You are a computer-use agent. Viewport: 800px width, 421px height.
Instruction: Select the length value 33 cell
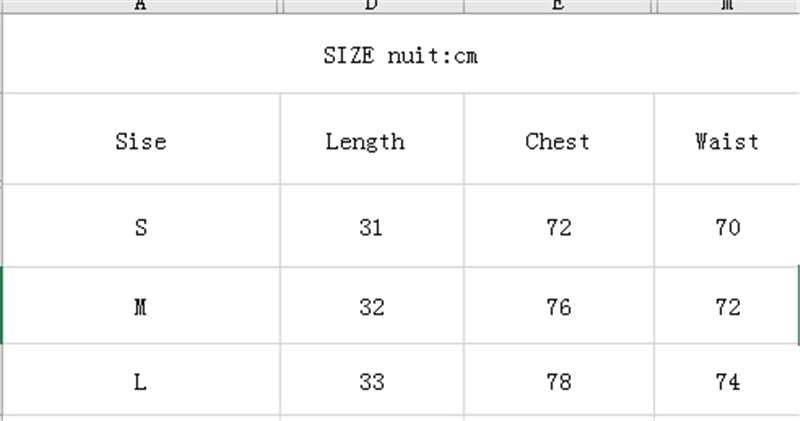[x=371, y=382]
